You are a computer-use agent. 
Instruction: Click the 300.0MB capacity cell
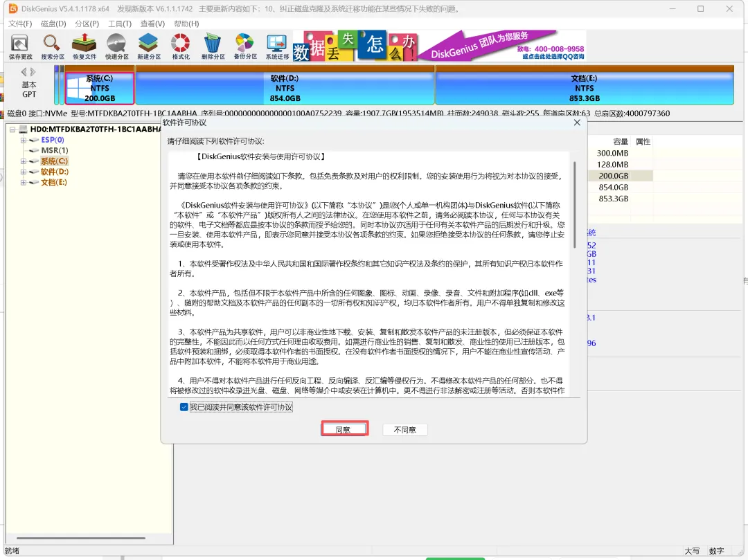[x=612, y=153]
